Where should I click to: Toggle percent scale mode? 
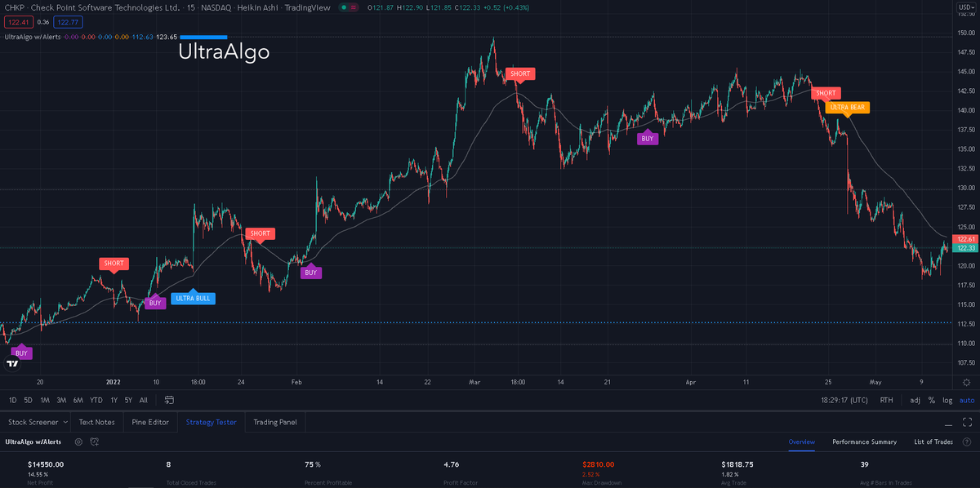click(x=932, y=400)
